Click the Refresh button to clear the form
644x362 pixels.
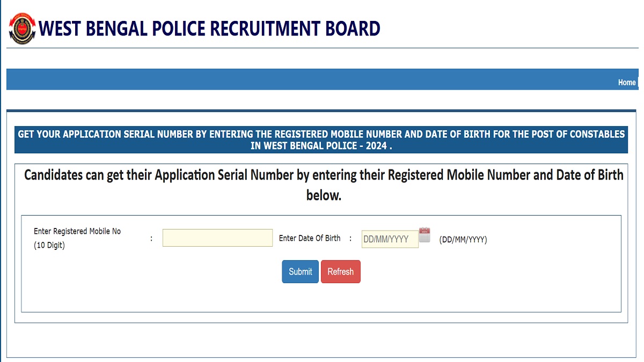pos(340,271)
